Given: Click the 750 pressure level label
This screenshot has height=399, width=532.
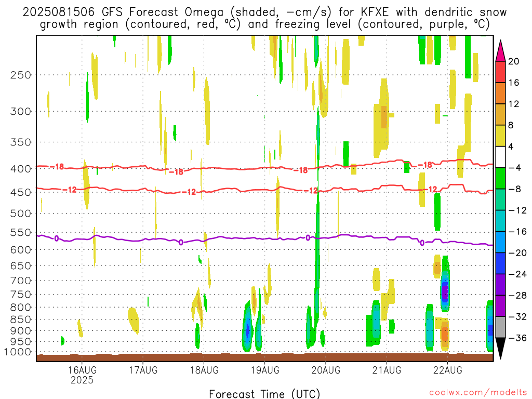Looking at the screenshot, I should 21,295.
